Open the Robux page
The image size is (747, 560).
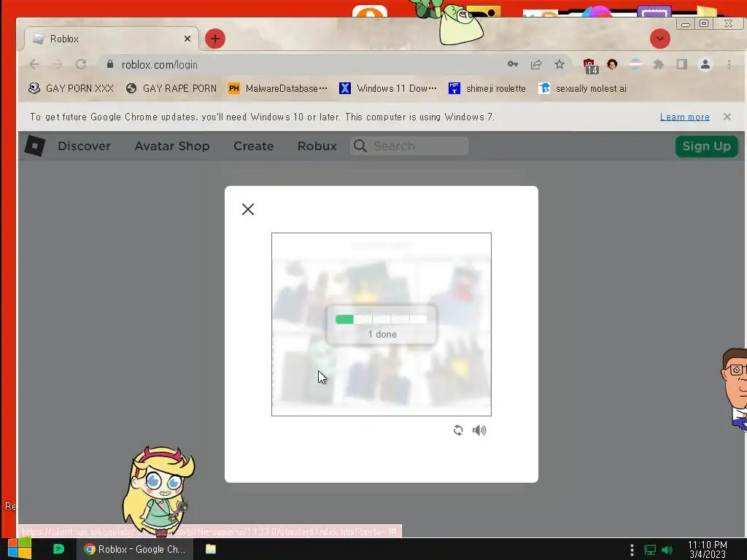tap(317, 146)
